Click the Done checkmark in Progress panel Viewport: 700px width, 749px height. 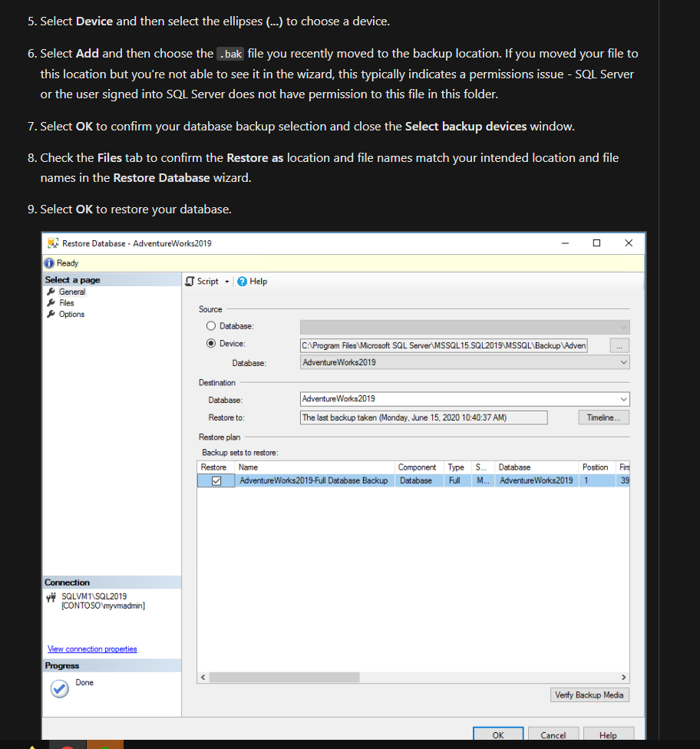click(60, 688)
